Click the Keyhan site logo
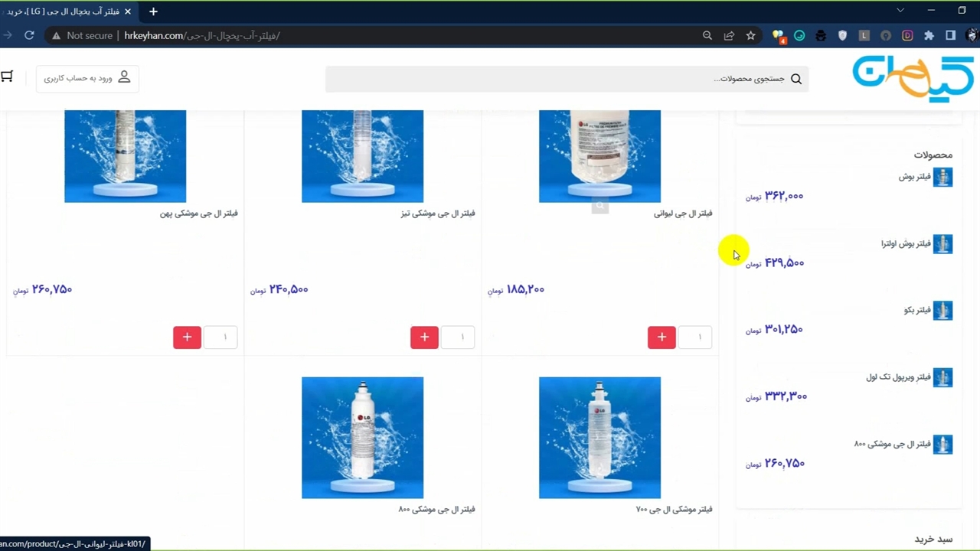The height and width of the screenshot is (551, 980). tap(913, 78)
